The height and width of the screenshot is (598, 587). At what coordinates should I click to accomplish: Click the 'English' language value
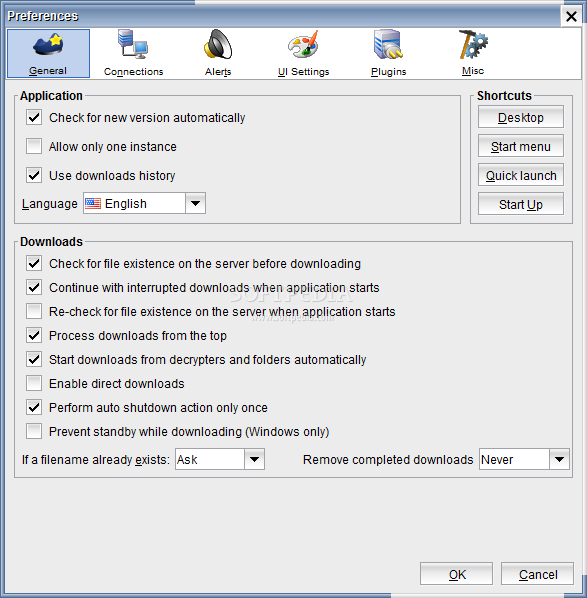click(x=125, y=204)
